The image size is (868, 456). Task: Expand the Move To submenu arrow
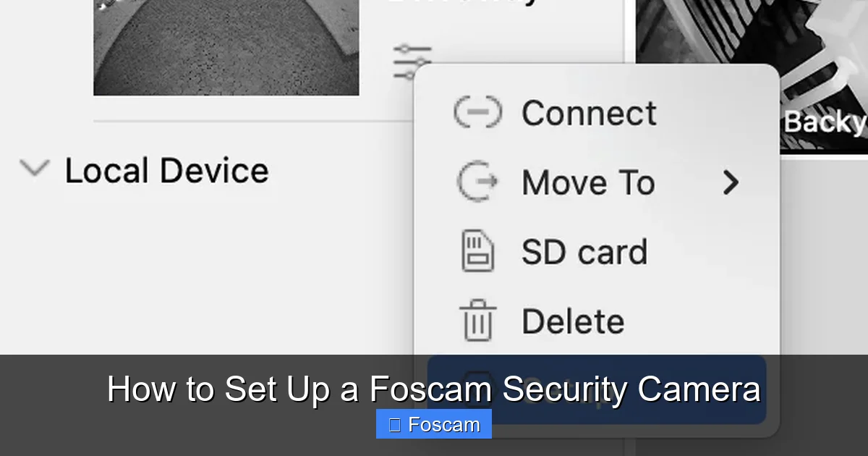(x=731, y=183)
